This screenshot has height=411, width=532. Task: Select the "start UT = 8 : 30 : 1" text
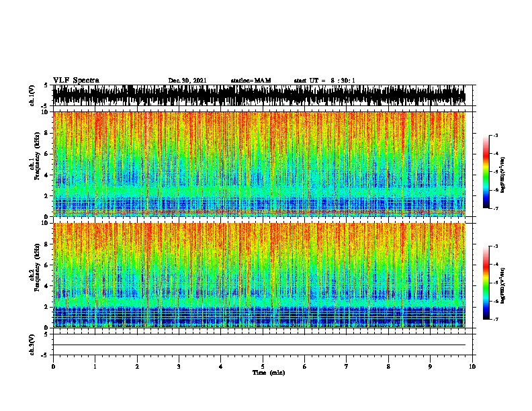tap(324, 81)
